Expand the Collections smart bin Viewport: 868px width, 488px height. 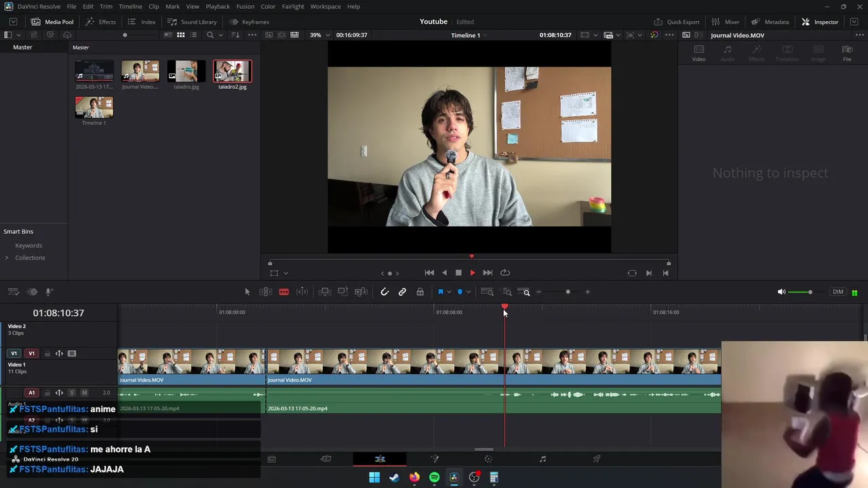click(7, 258)
